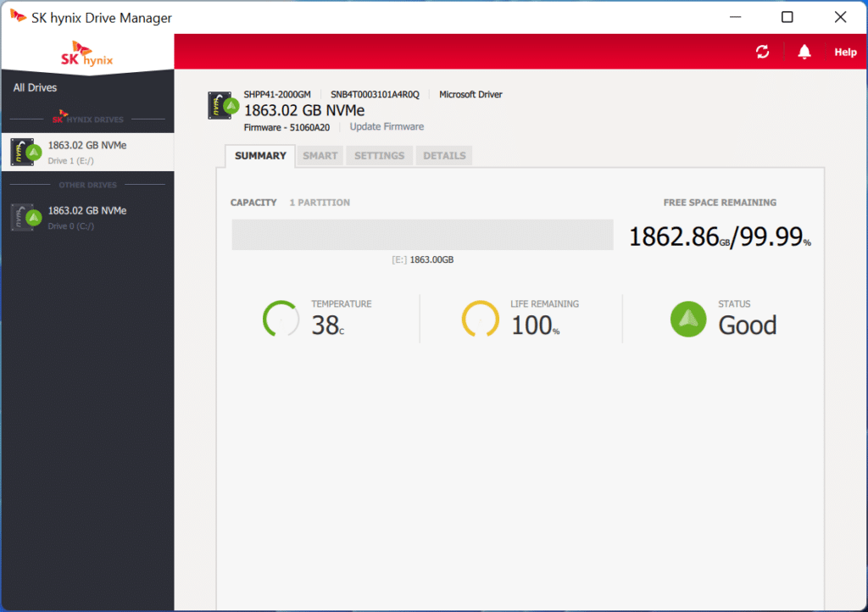Viewport: 868px width, 612px height.
Task: Click the 38 C temperature value
Action: click(328, 325)
